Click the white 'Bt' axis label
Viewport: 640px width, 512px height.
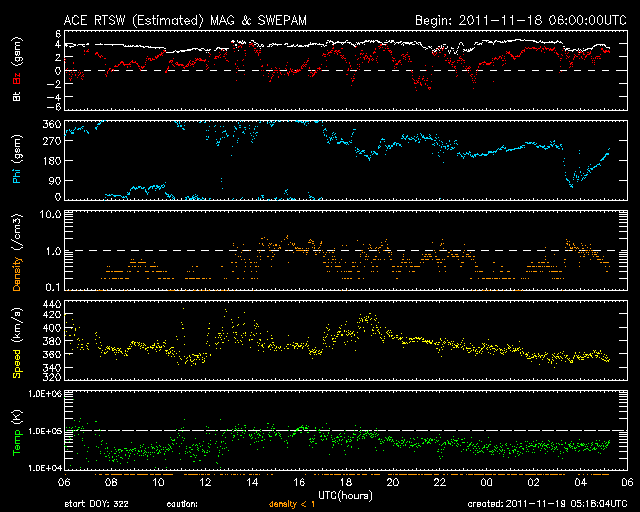17,96
